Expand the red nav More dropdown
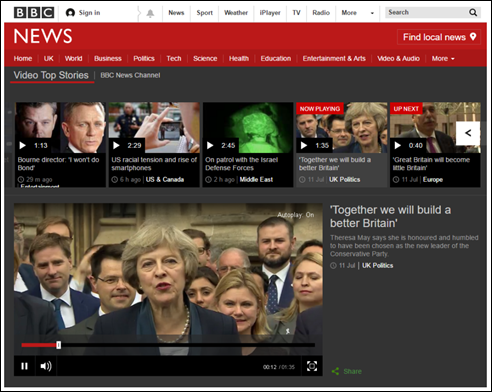 443,59
